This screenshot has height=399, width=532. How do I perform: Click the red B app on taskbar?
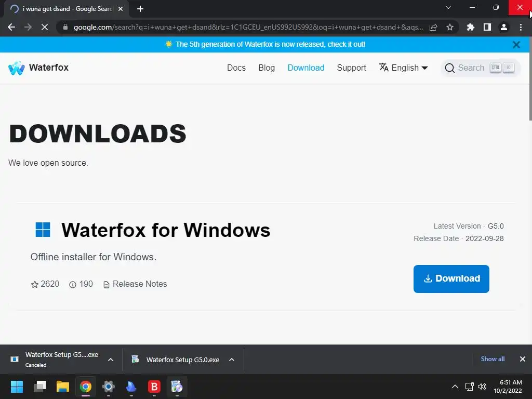(x=154, y=387)
